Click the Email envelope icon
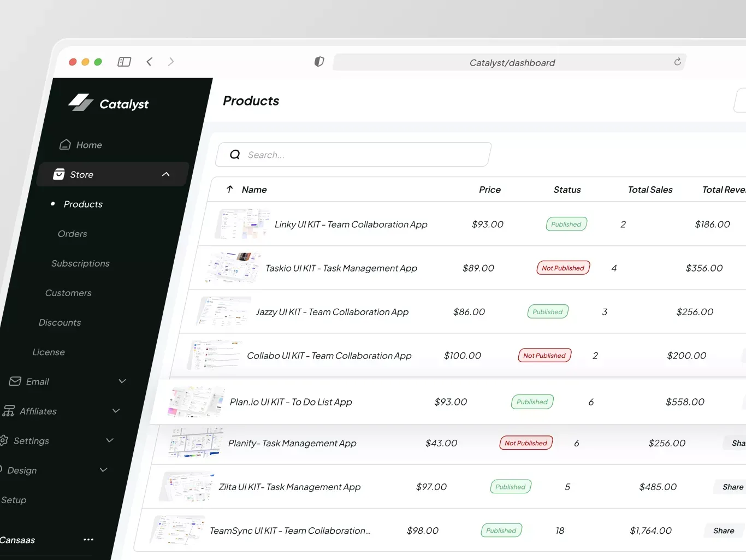This screenshot has height=560, width=746. 15,381
